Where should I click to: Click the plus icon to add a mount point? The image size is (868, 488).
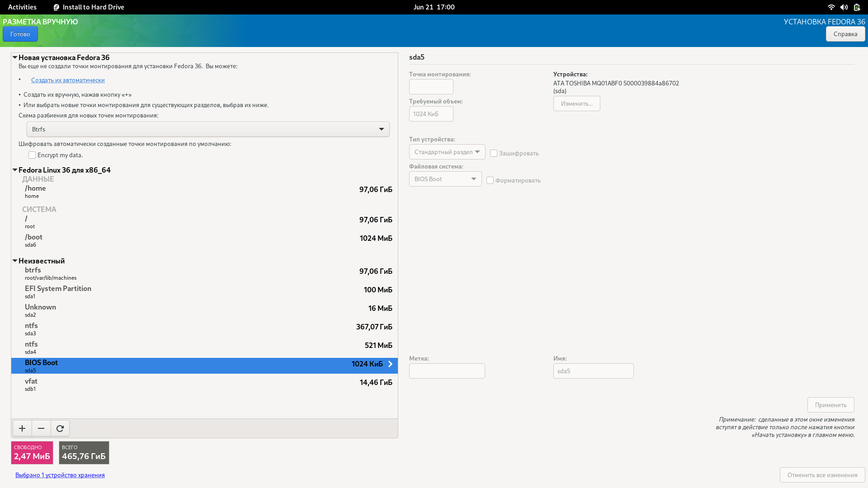click(x=22, y=428)
